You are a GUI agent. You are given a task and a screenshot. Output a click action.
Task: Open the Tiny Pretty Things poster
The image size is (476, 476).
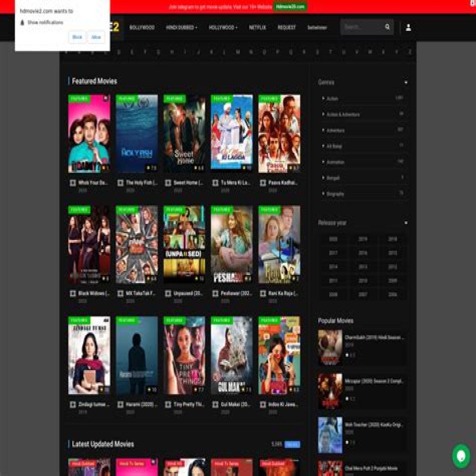(x=184, y=355)
